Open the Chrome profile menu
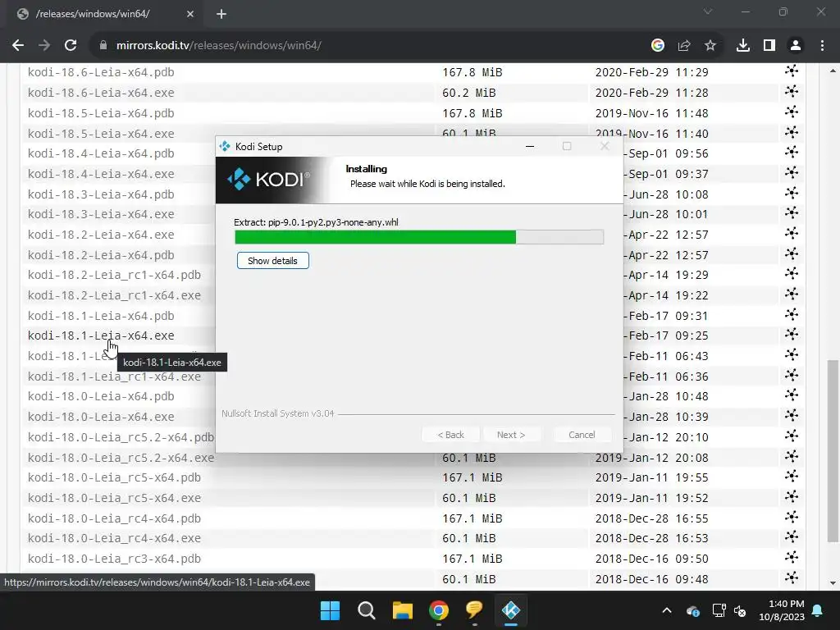This screenshot has width=840, height=630. pyautogui.click(x=796, y=46)
